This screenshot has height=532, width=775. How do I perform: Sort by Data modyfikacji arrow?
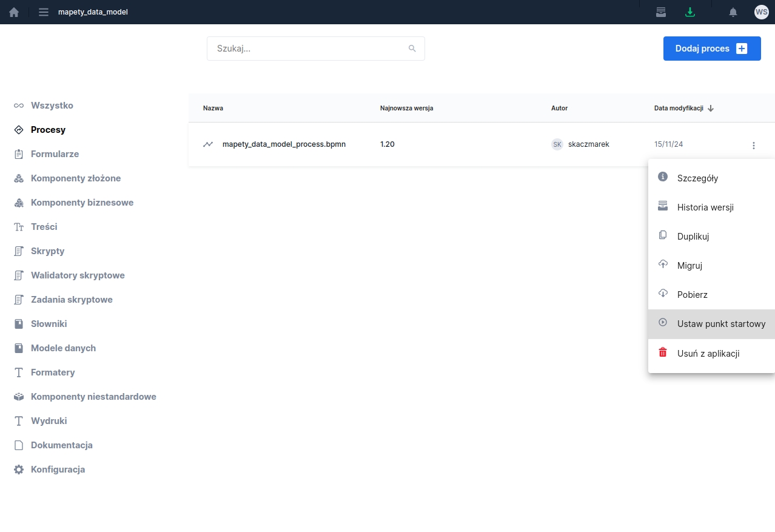click(x=711, y=108)
